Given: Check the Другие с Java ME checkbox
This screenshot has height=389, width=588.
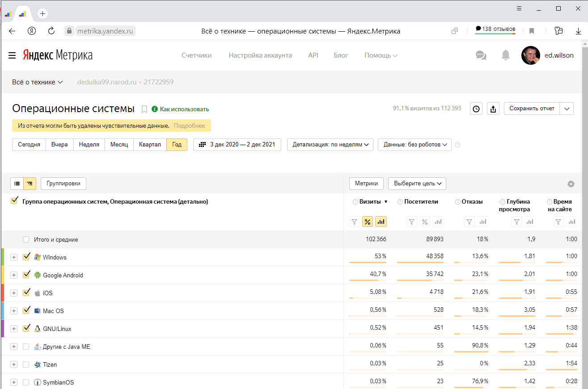Looking at the screenshot, I should click(x=26, y=347).
